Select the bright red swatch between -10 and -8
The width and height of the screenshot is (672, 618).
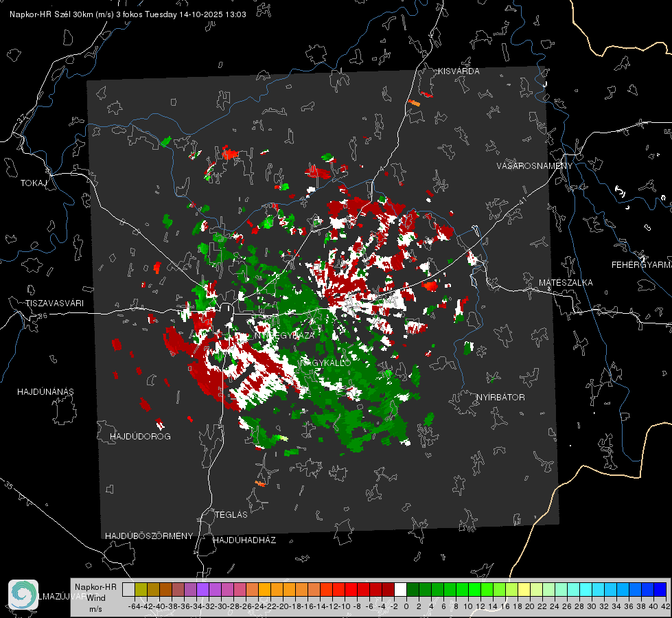pos(351,589)
